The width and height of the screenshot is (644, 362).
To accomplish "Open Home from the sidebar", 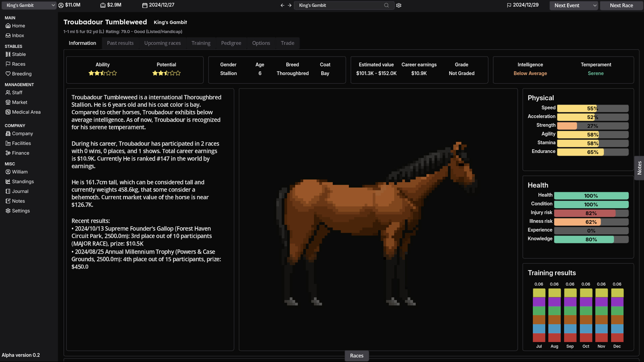I will [18, 26].
